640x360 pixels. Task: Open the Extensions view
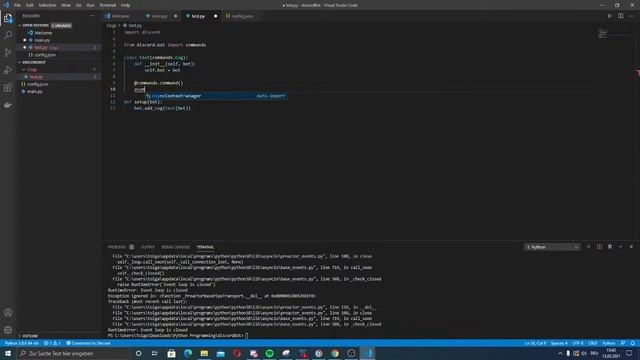8,88
